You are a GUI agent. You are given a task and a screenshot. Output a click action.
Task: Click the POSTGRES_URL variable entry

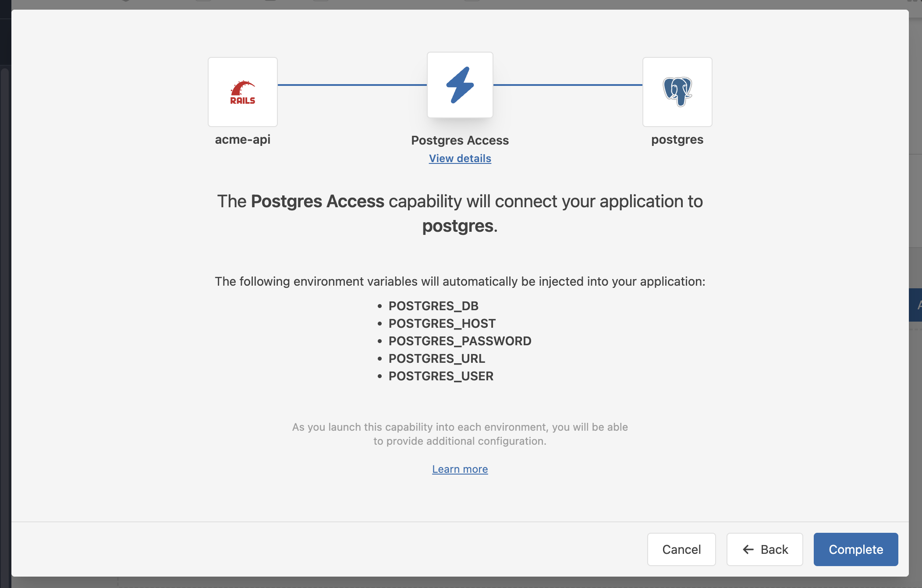pos(437,358)
